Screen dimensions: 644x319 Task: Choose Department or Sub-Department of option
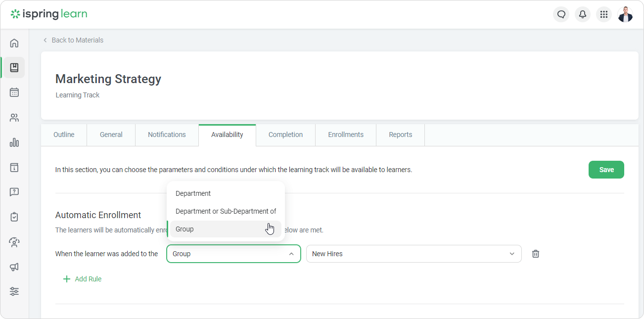point(226,211)
